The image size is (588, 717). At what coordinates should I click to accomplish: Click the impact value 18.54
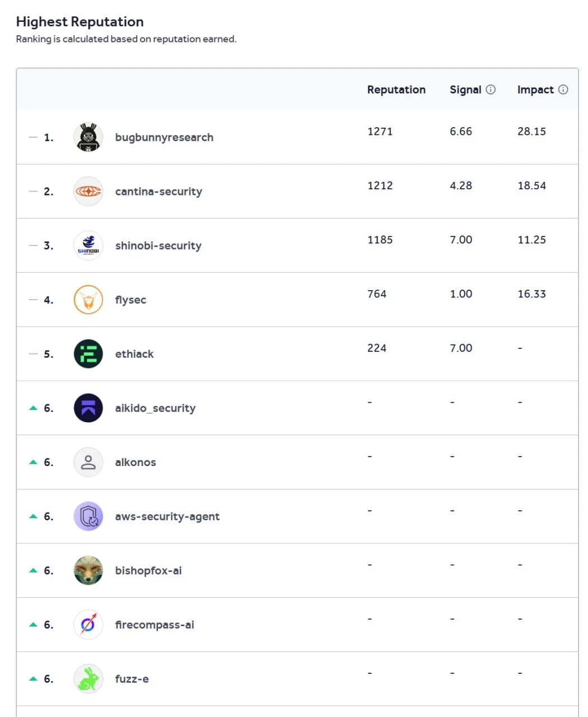coord(531,185)
